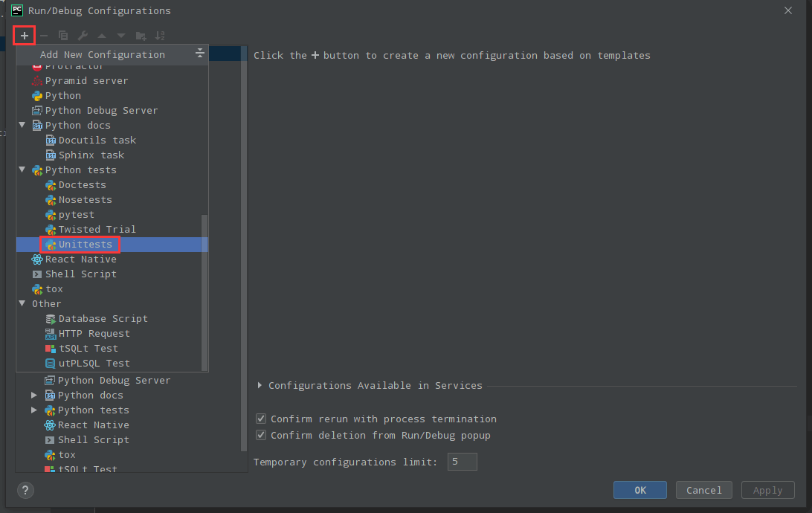Select the pytest configuration type

pos(76,214)
